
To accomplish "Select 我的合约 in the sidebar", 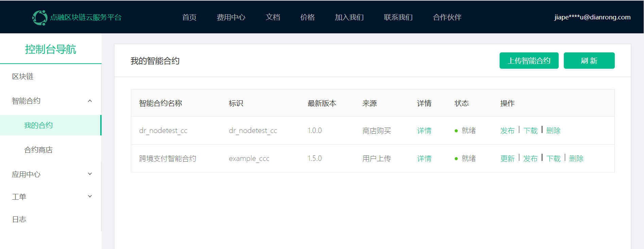I will [38, 126].
